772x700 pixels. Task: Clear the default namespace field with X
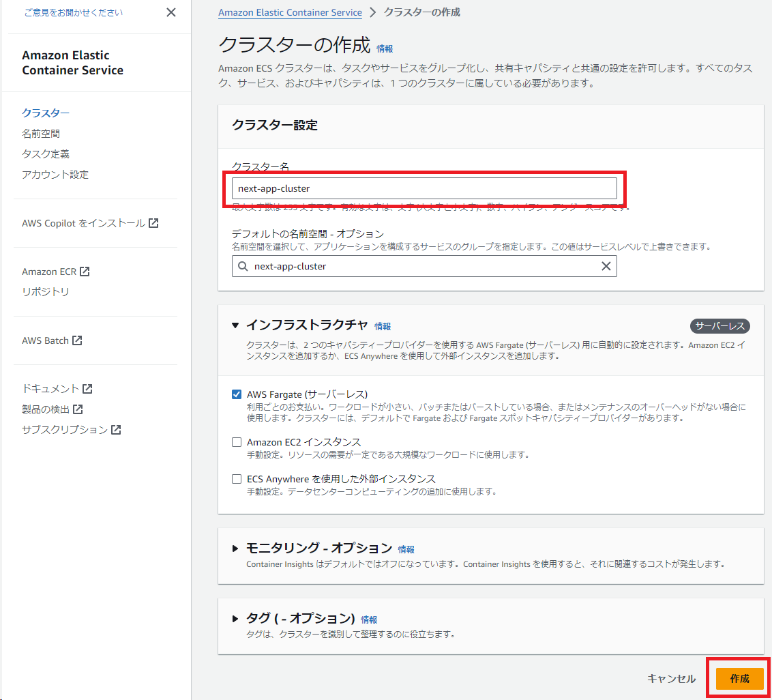click(606, 266)
